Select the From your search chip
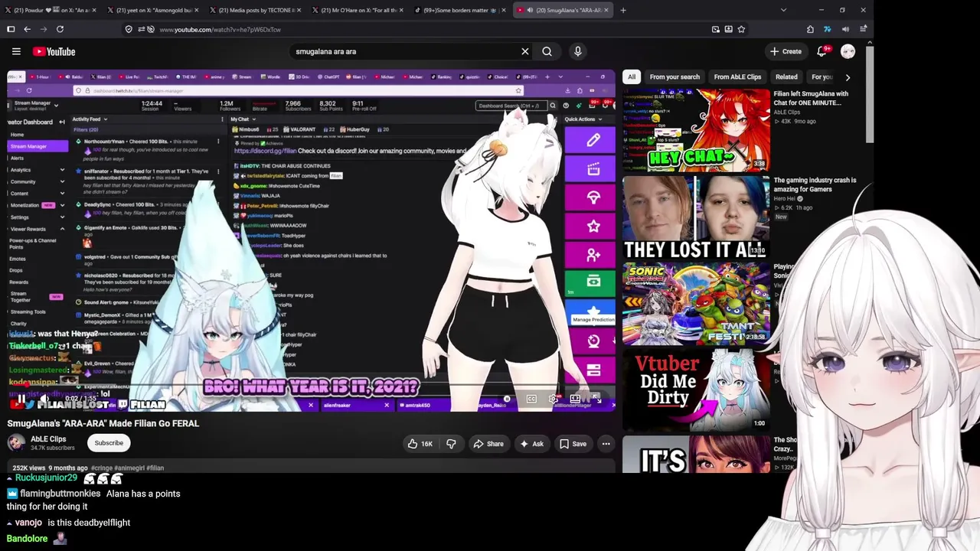 pos(675,77)
